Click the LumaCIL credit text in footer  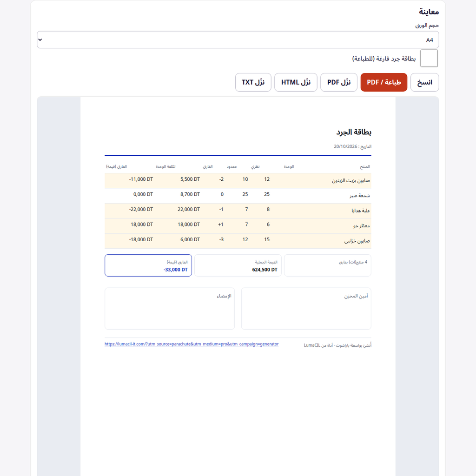tap(337, 345)
